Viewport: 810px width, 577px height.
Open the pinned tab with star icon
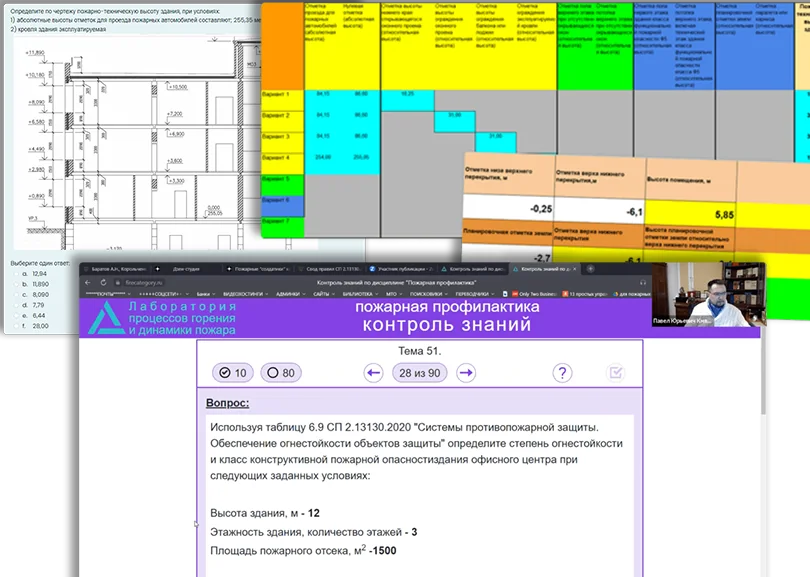click(x=158, y=269)
